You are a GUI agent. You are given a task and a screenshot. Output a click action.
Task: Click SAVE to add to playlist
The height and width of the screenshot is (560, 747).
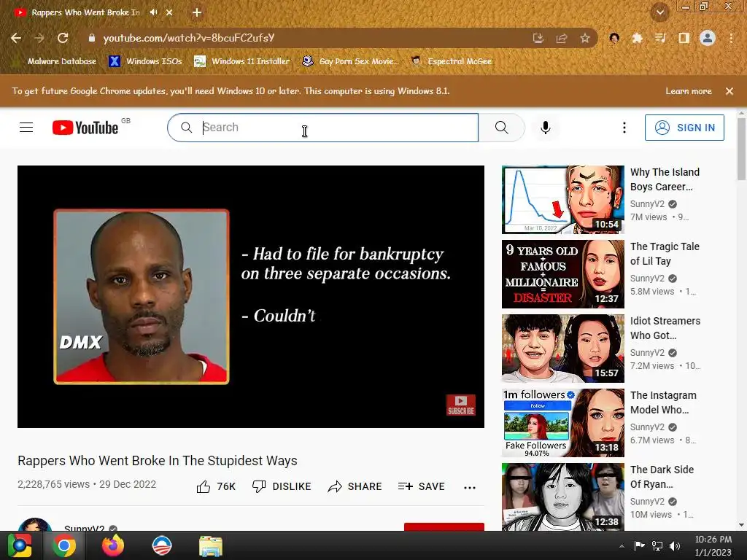pyautogui.click(x=421, y=486)
